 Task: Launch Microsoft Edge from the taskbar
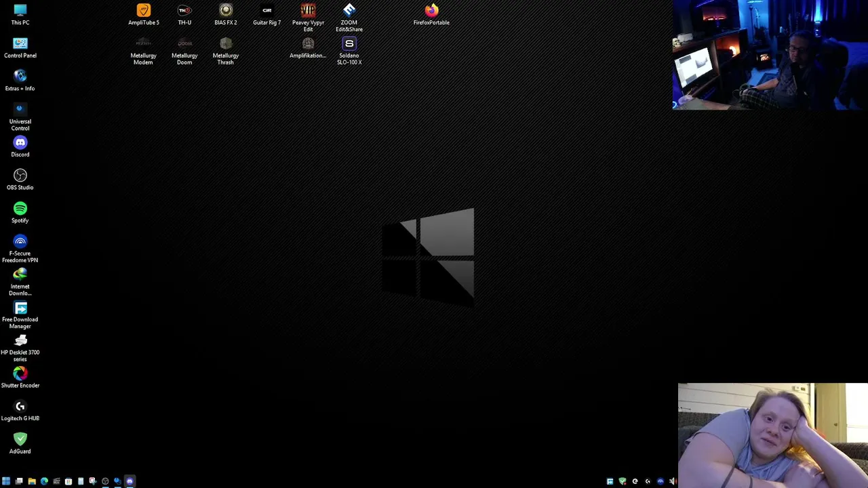(44, 481)
